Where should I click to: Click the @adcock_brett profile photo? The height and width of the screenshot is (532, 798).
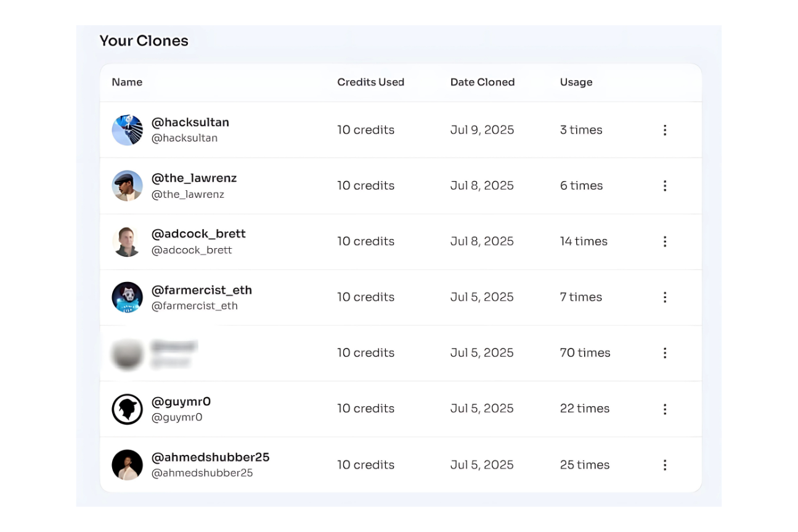click(x=127, y=241)
